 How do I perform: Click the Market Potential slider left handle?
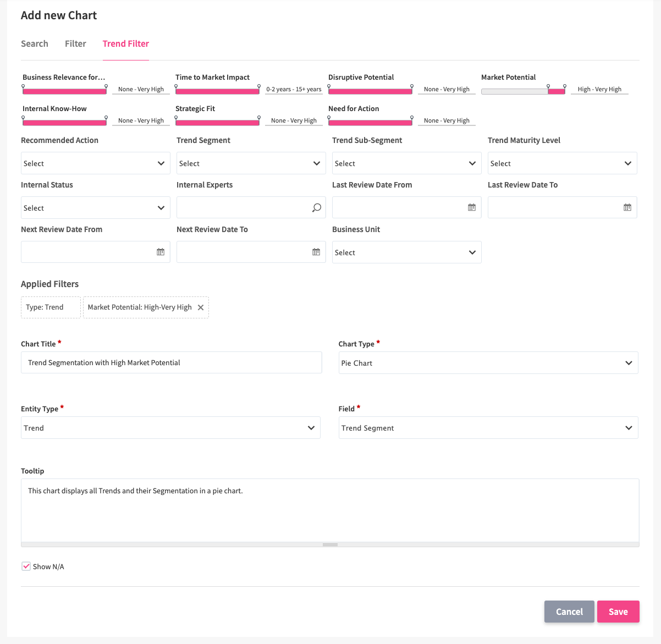pyautogui.click(x=548, y=87)
